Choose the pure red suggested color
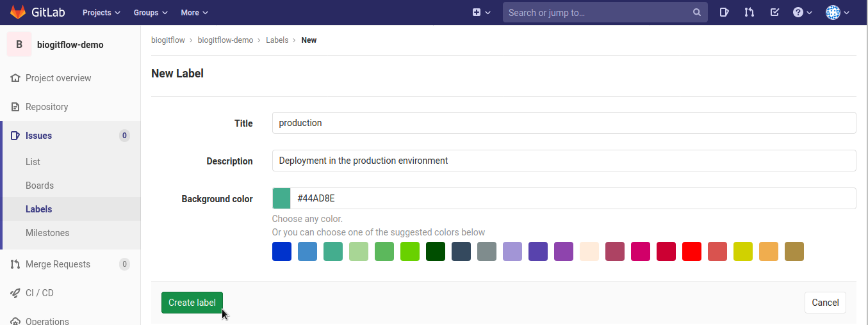 click(x=692, y=251)
